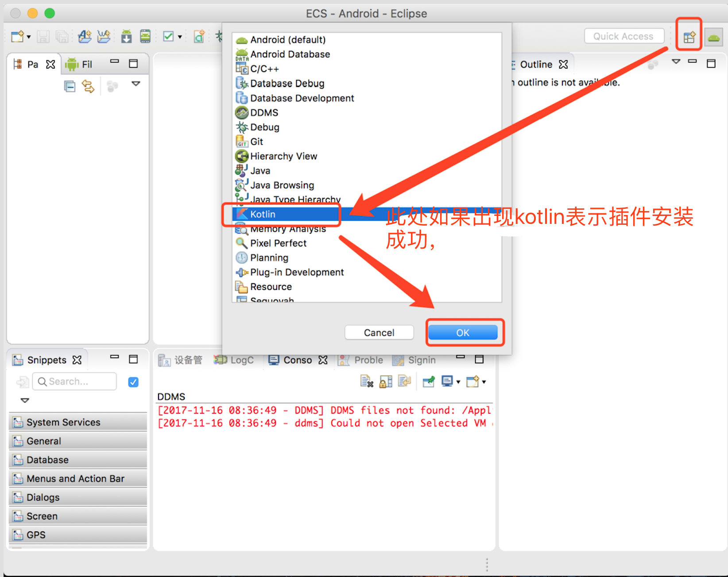Toggle Link with Editor in Package Explorer
Viewport: 728px width, 577px height.
click(x=88, y=86)
